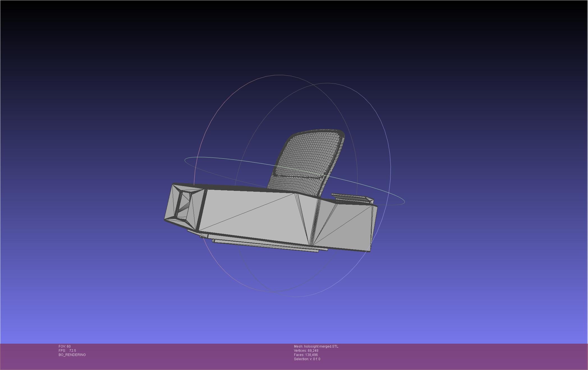Click the BO_RENDERING status label
The height and width of the screenshot is (370, 588).
(72, 355)
